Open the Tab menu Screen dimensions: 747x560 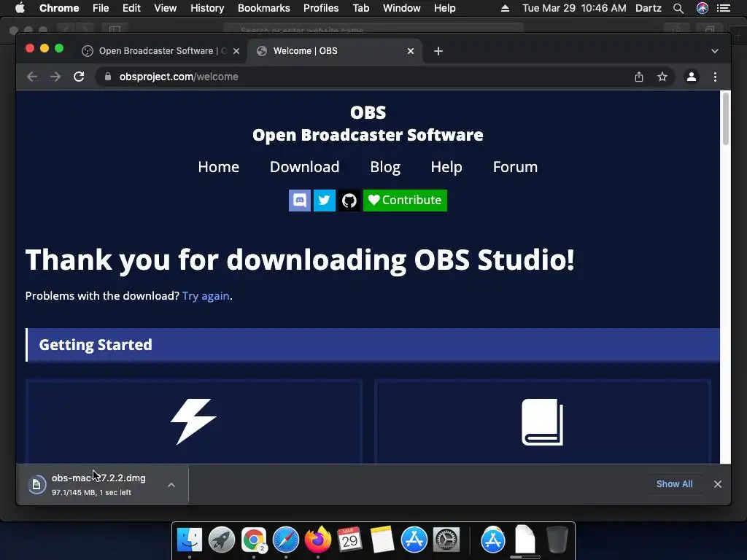360,8
